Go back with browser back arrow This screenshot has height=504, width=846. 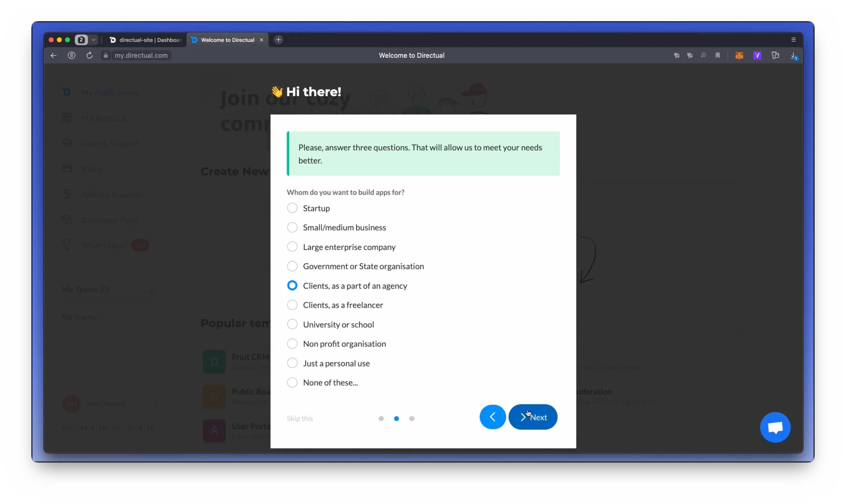53,55
